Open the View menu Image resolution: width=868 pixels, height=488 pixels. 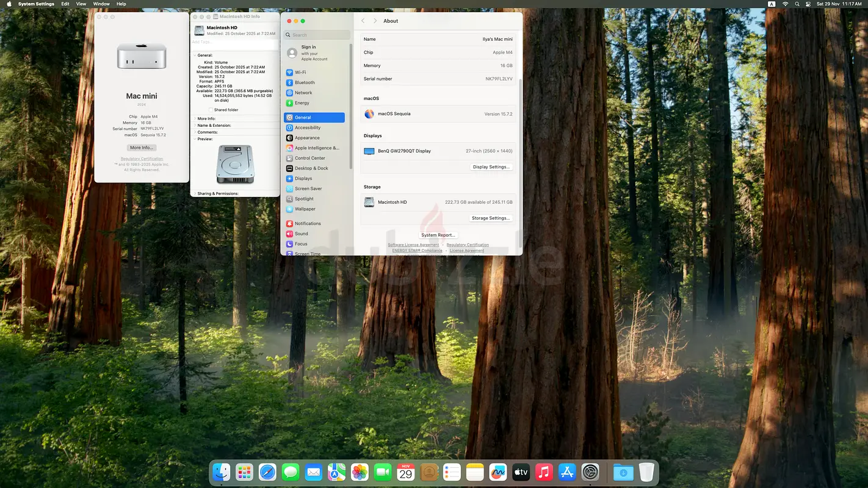81,4
